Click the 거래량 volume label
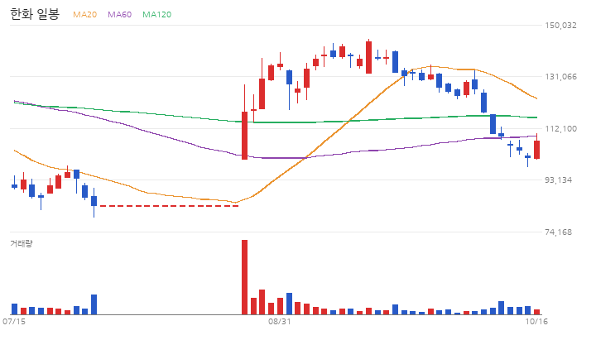This screenshot has height=364, width=596. click(x=22, y=243)
